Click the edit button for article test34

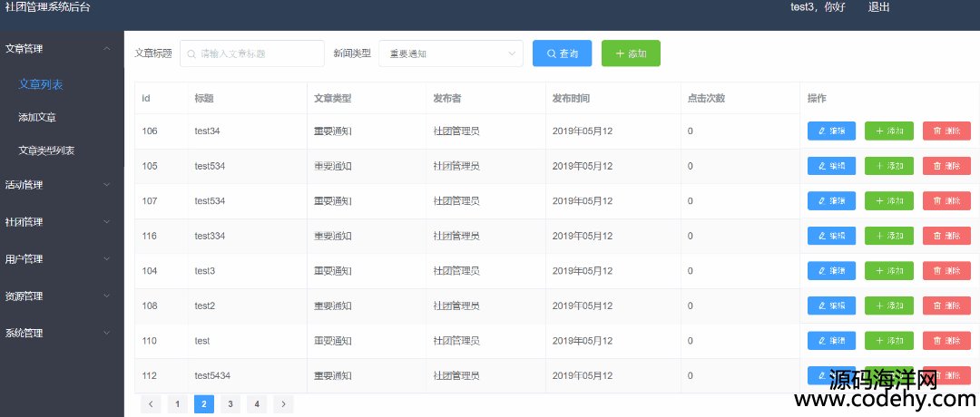(x=831, y=131)
